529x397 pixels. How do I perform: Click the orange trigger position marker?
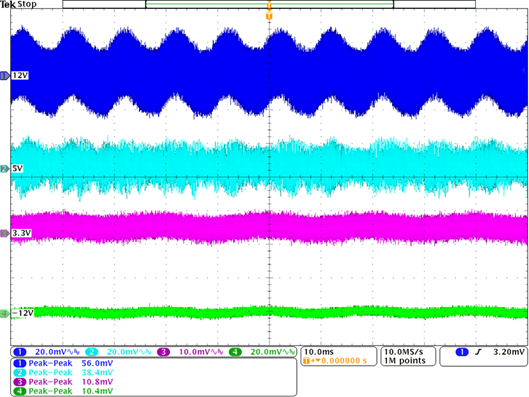click(269, 16)
